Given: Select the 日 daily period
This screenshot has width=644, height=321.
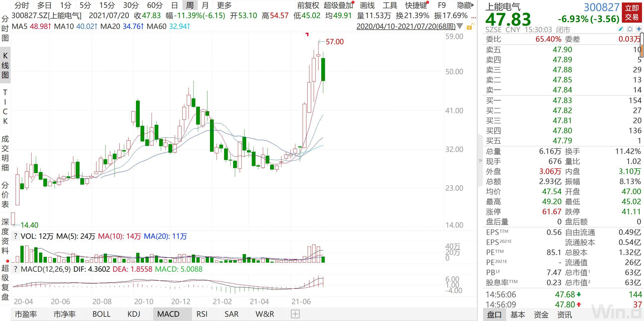Looking at the screenshot, I should [174, 5].
